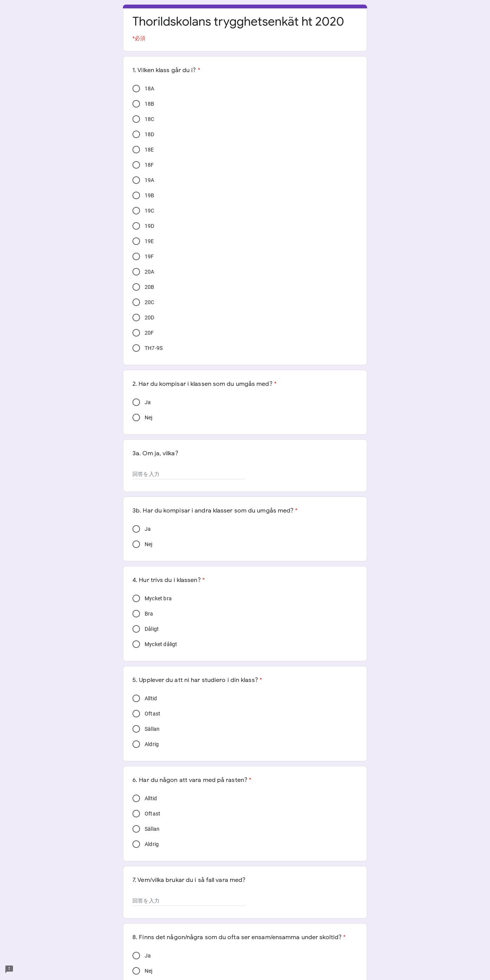Choose Nej for question 3b andra klasser
Screen dimensions: 490x980
(x=136, y=544)
